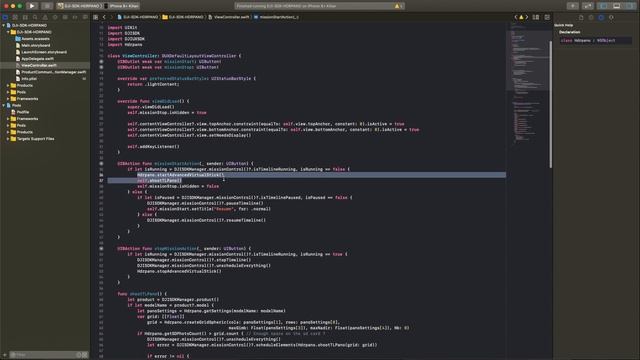The image size is (640, 360).
Task: Show the File inspector
Action: [581, 17]
